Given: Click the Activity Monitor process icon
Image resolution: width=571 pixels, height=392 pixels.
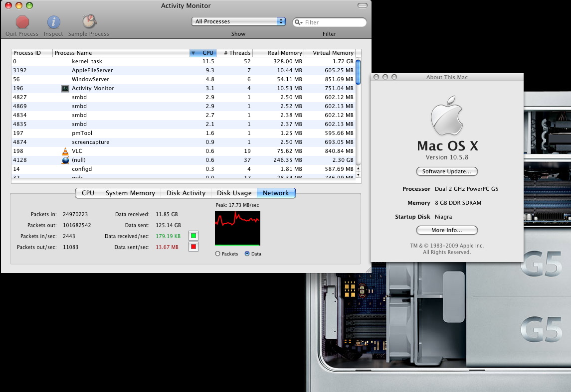Looking at the screenshot, I should click(x=65, y=89).
